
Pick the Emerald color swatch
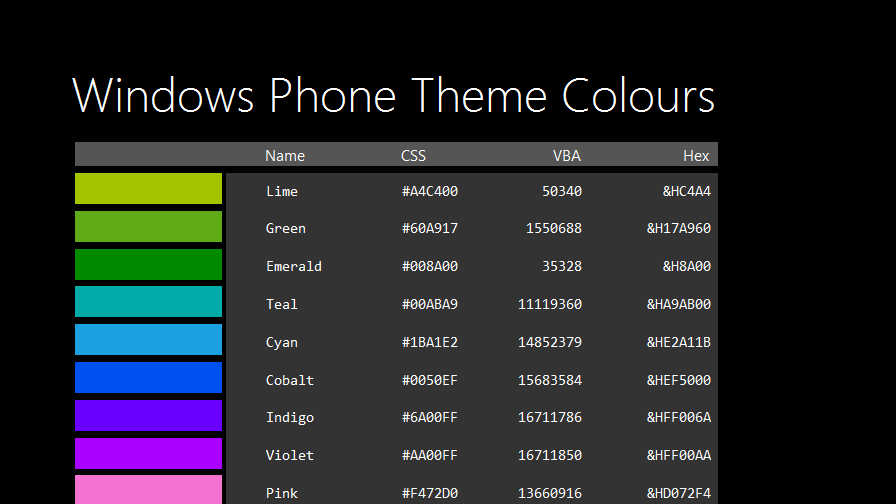pos(149,264)
